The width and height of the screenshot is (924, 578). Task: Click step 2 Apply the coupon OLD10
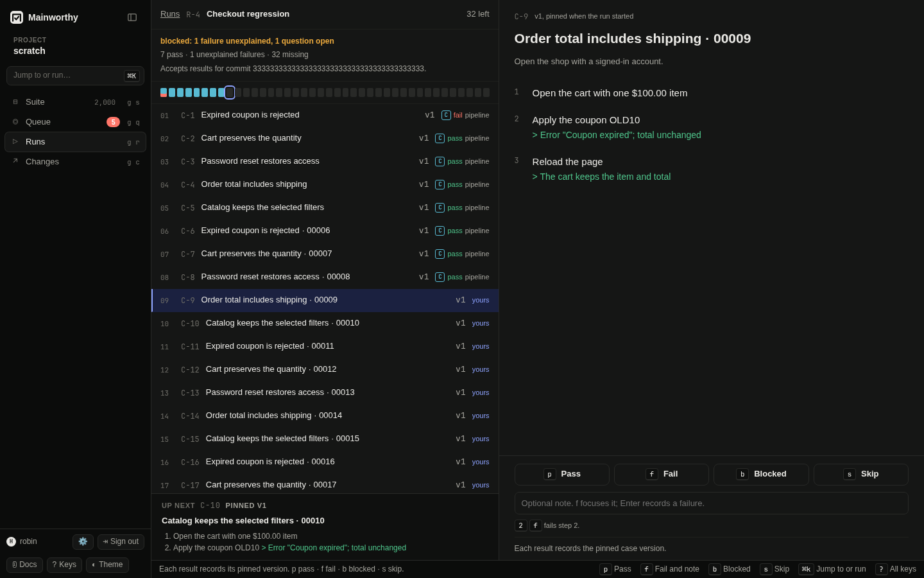586,120
